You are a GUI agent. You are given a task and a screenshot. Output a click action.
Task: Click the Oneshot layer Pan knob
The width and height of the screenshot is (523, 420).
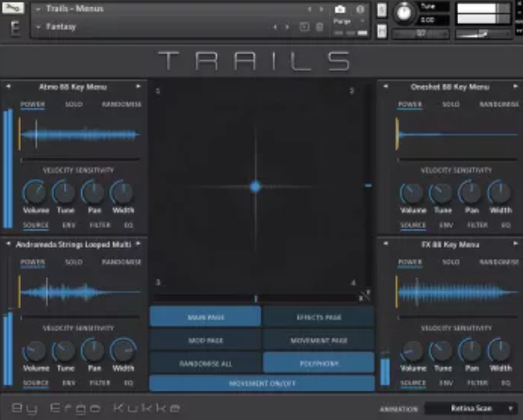pos(470,192)
